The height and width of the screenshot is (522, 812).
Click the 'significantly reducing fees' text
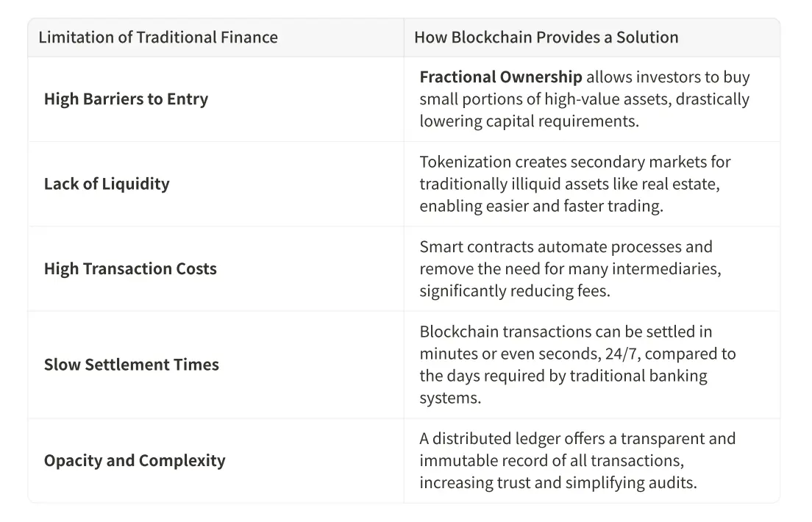pyautogui.click(x=514, y=291)
